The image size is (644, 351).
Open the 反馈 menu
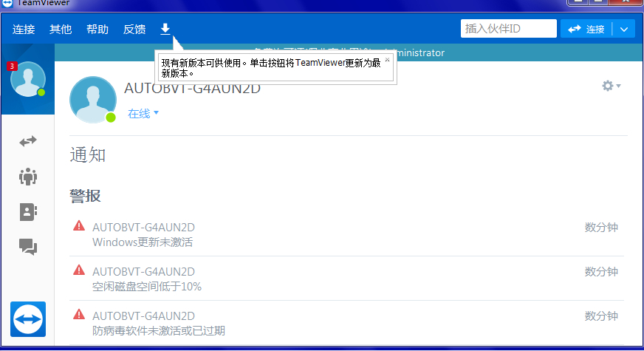(134, 29)
